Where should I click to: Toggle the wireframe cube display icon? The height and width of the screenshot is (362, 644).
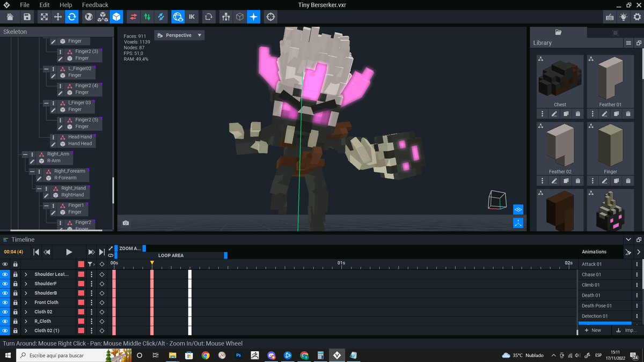[240, 17]
